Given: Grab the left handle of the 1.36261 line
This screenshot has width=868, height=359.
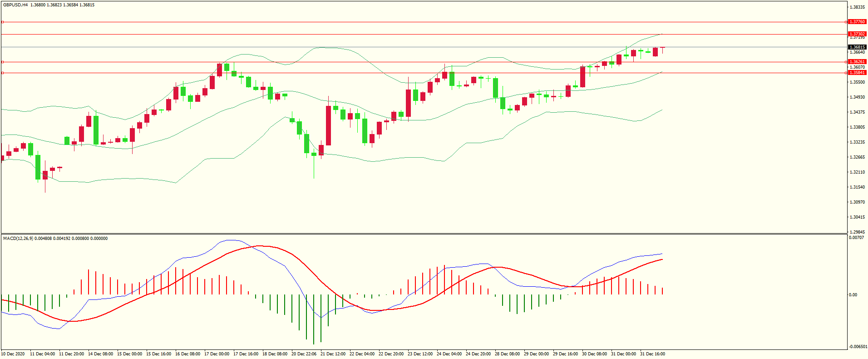Looking at the screenshot, I should tap(2, 62).
